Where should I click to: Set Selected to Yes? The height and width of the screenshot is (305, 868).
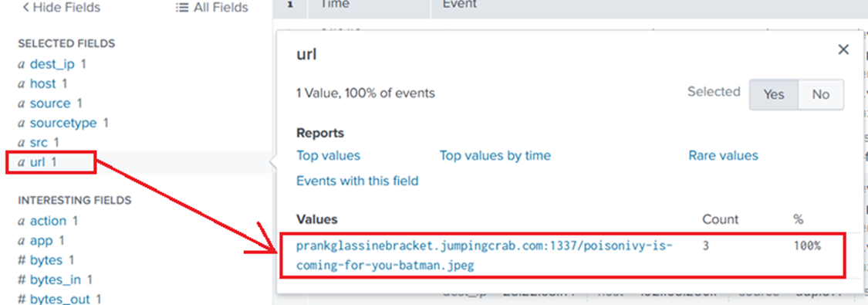click(x=773, y=94)
